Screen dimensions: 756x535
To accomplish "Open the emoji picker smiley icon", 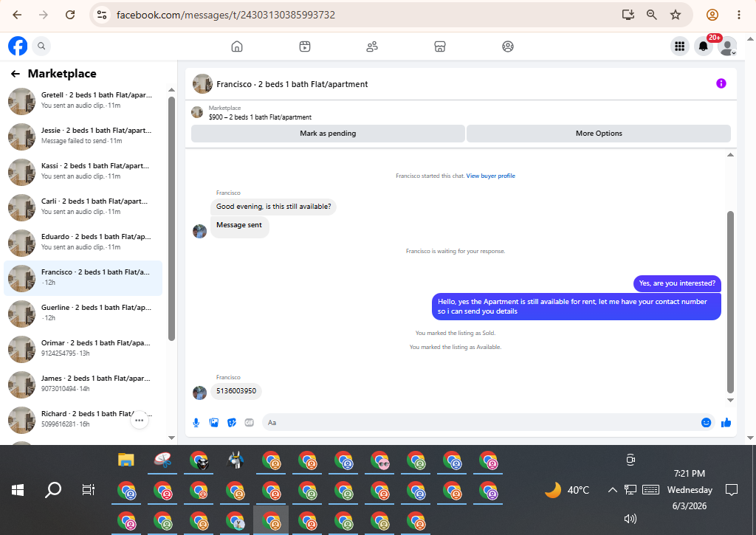I will pos(706,423).
